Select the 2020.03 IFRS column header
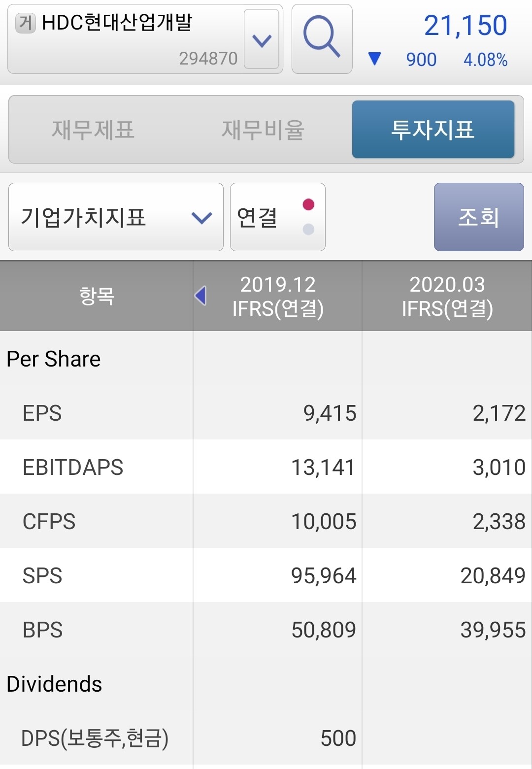This screenshot has width=532, height=769. tap(447, 296)
